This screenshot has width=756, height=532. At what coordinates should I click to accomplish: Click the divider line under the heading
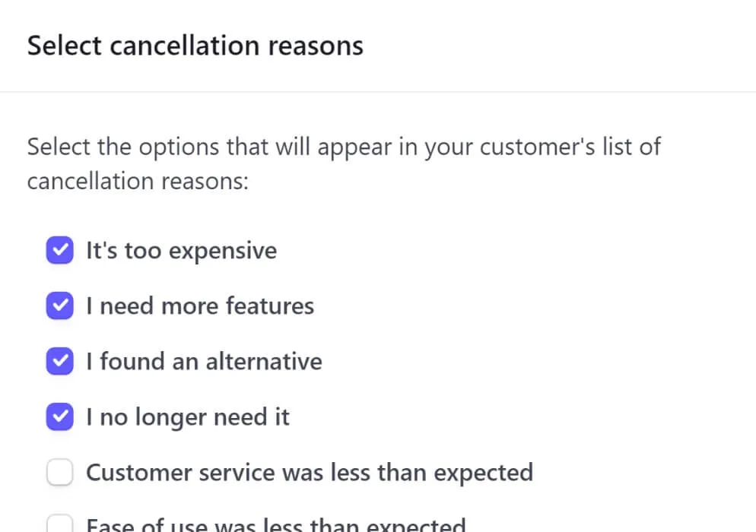(x=378, y=92)
